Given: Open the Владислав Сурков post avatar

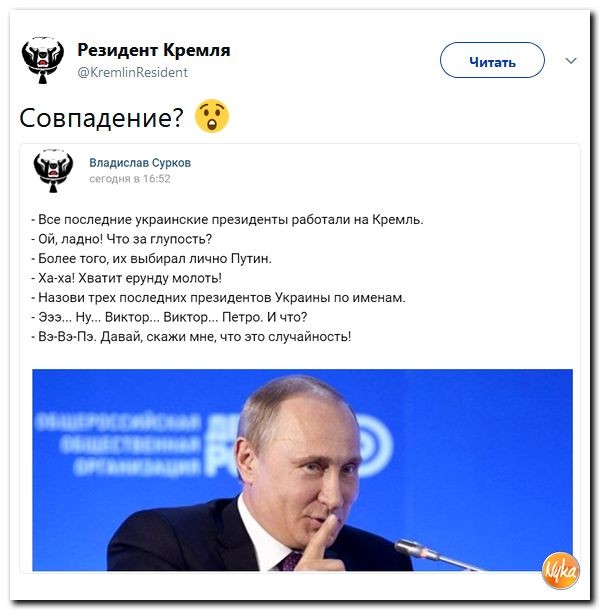Looking at the screenshot, I should pos(53,171).
